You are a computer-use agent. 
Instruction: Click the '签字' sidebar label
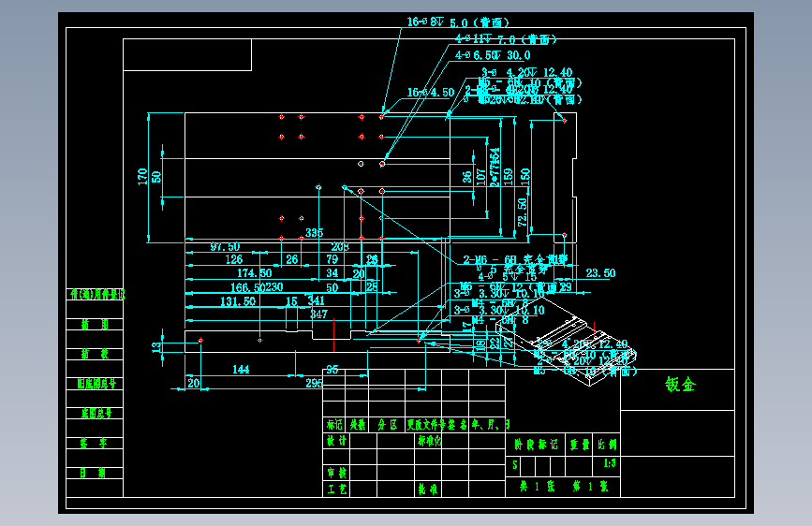[94, 443]
